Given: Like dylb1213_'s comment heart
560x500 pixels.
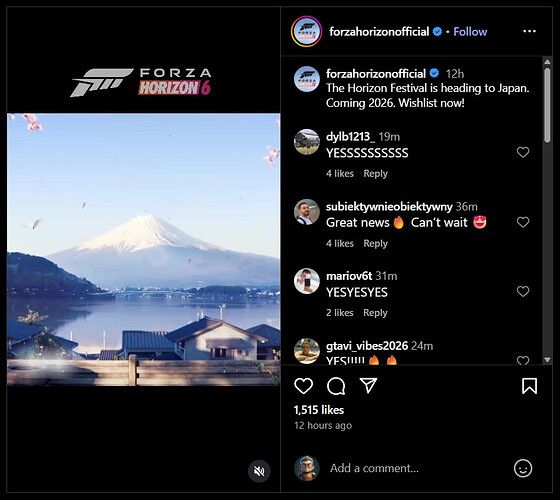Looking at the screenshot, I should (523, 152).
